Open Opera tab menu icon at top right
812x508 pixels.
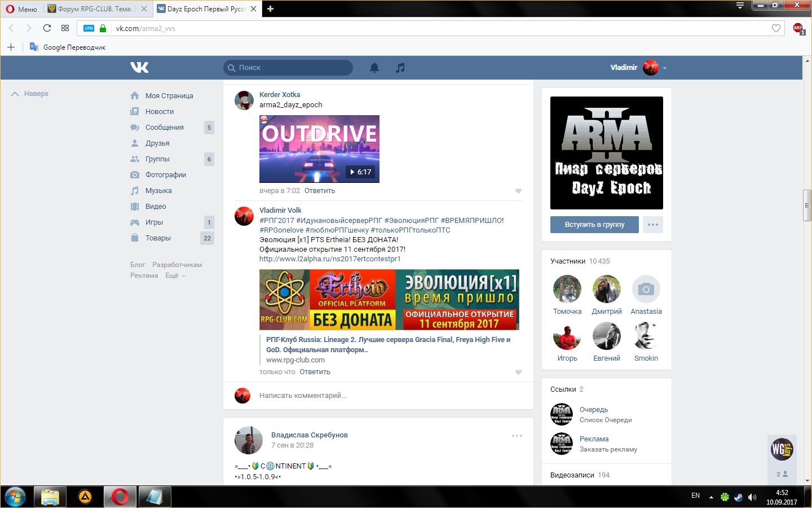pos(740,6)
